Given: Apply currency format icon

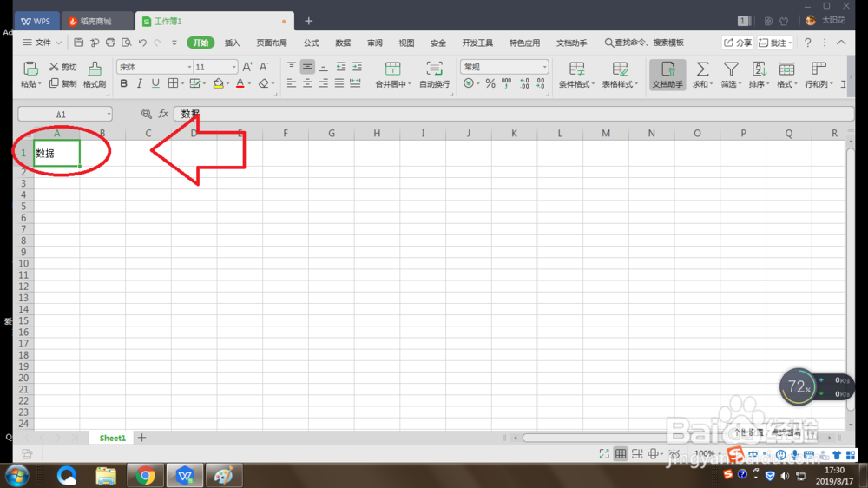Looking at the screenshot, I should tap(469, 83).
